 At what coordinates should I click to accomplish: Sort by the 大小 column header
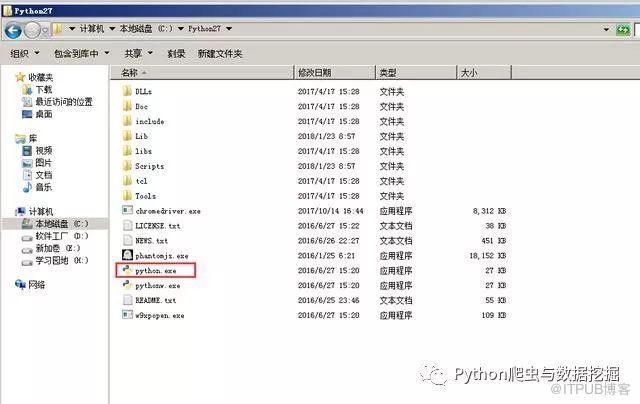[x=468, y=73]
